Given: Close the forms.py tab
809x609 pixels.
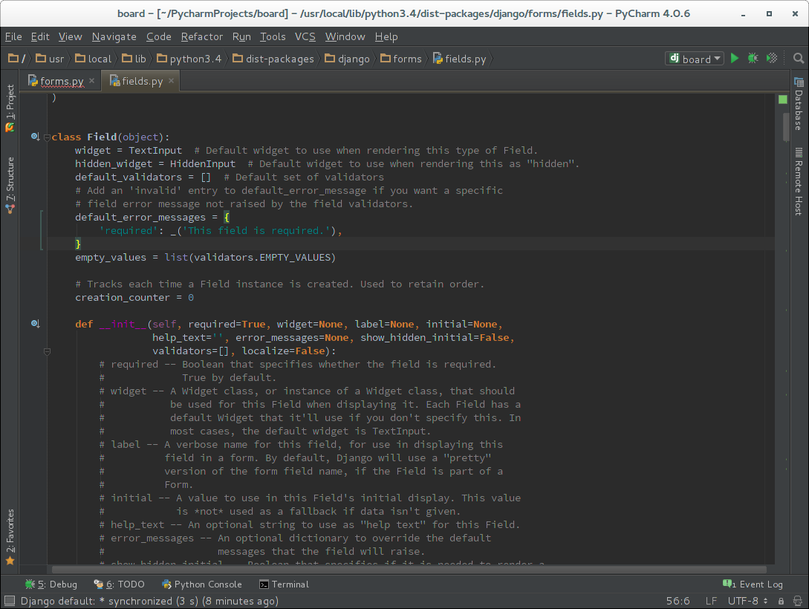Looking at the screenshot, I should [91, 81].
